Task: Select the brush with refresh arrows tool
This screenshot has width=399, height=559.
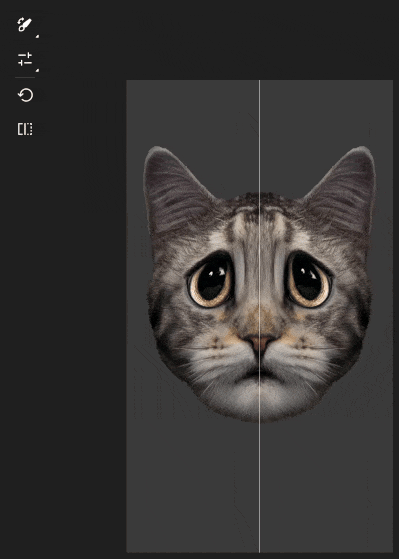Action: click(25, 25)
